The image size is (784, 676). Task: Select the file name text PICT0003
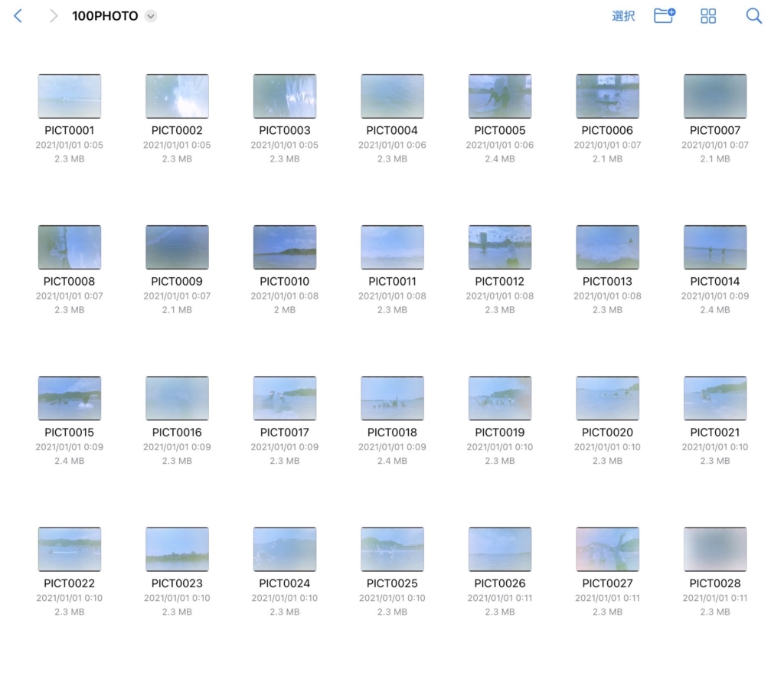tap(285, 130)
